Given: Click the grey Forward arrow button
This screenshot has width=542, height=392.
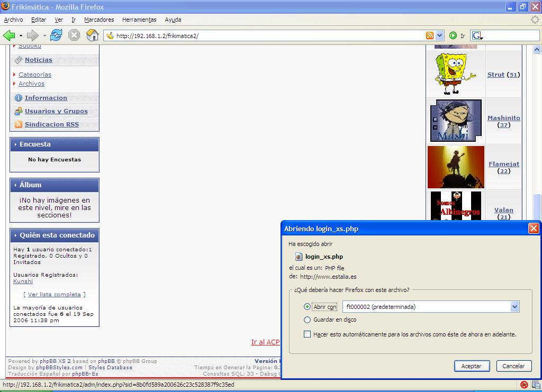Looking at the screenshot, I should pyautogui.click(x=32, y=35).
